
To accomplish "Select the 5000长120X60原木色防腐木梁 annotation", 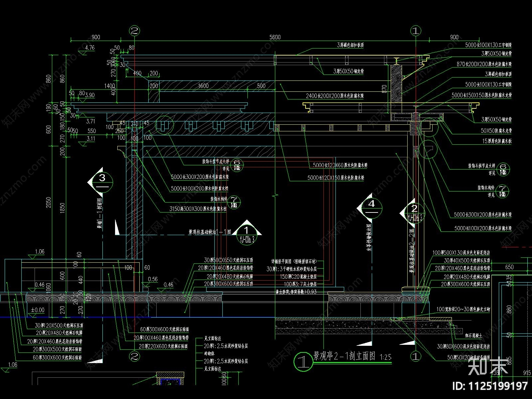I will point(340,165).
